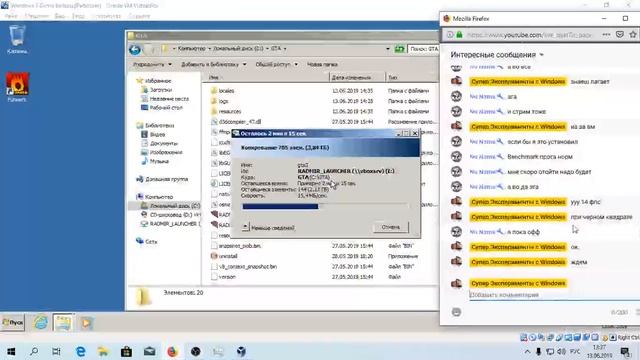Open the 'Добавить в библиотеку' dropdown
This screenshot has width=640, height=360.
(213, 64)
